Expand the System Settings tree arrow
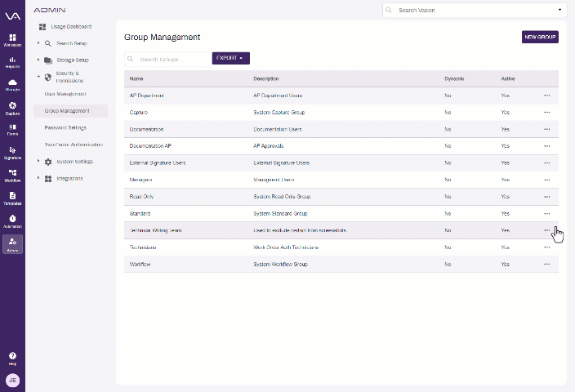The image size is (575, 392). click(x=38, y=161)
